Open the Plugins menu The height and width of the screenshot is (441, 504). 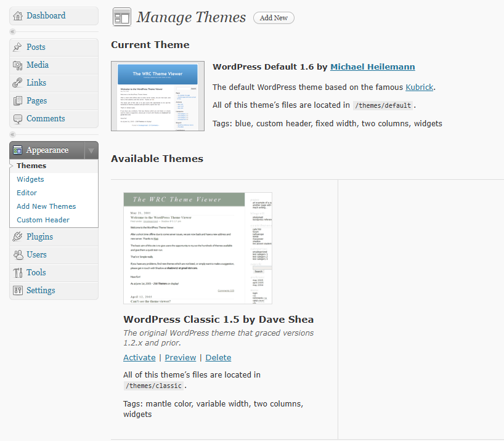pos(39,237)
